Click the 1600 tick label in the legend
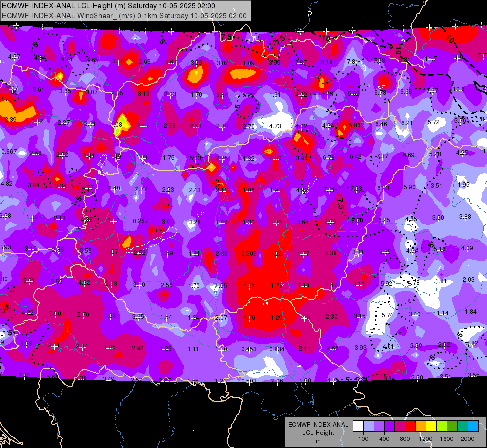The image size is (487, 448). pos(447,439)
